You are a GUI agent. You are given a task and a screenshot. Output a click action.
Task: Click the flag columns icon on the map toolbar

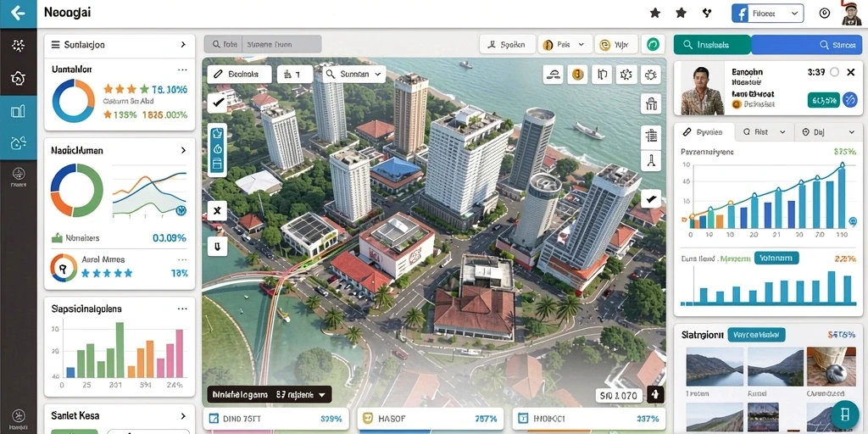[x=603, y=75]
